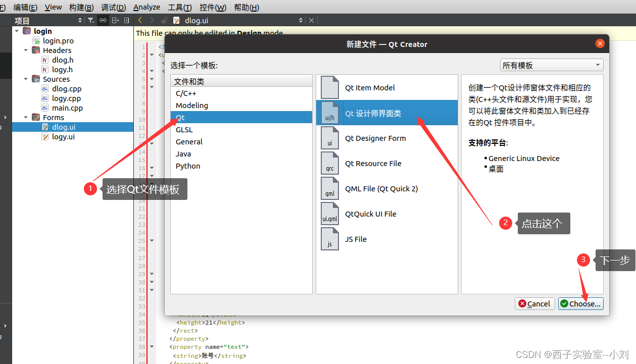The image size is (636, 364).
Task: Collapse the code fold arrow on line 38
Action: pyautogui.click(x=152, y=347)
